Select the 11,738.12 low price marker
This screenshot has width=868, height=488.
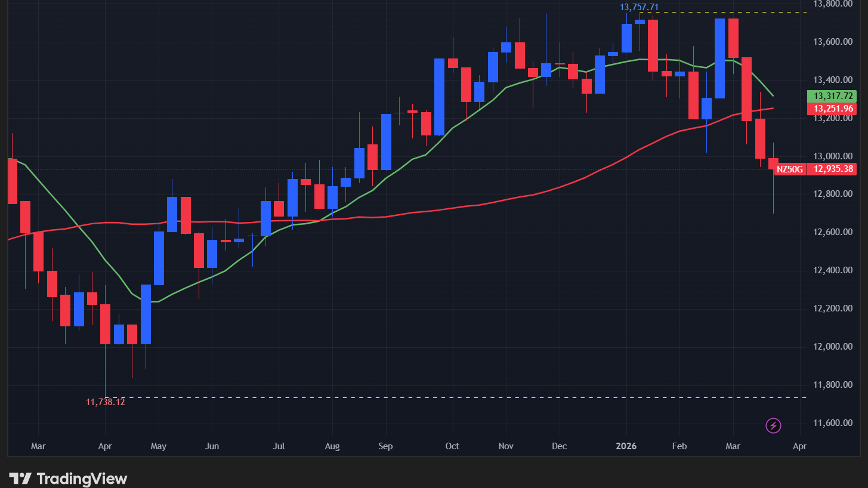106,402
